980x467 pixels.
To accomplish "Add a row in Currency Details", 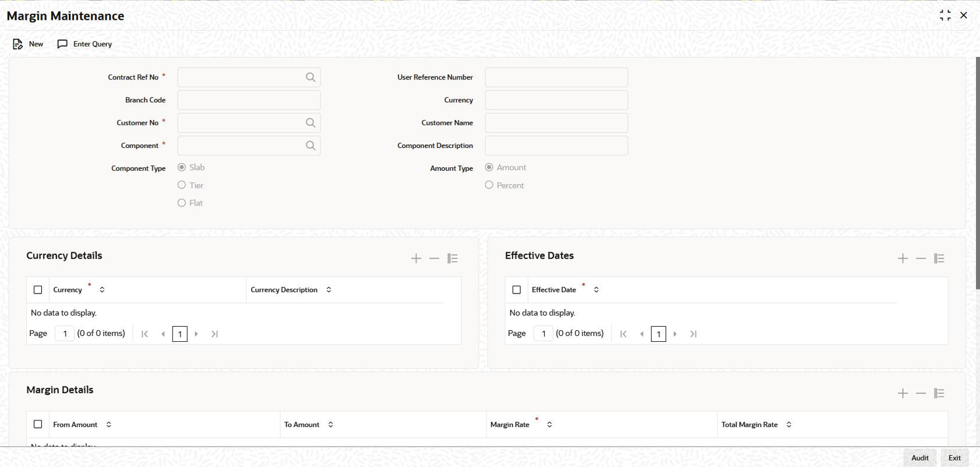I will [x=416, y=259].
